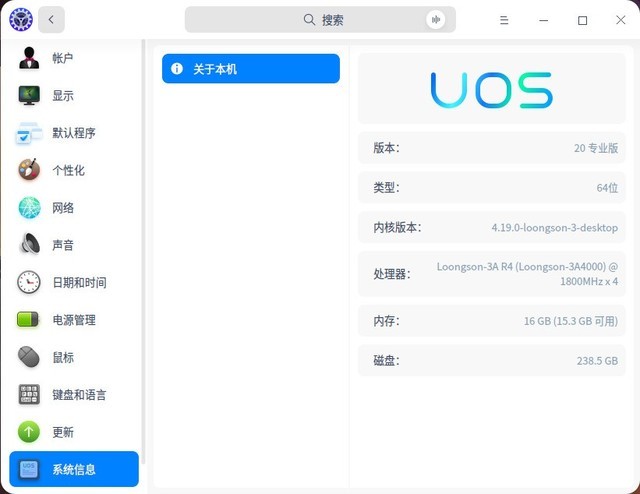Click the UOS logo banner

491,89
